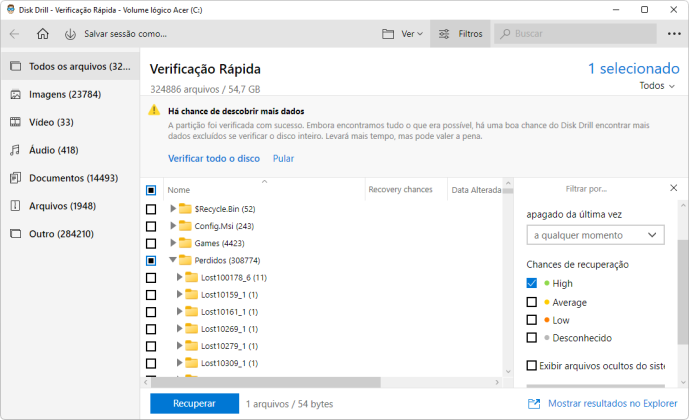Enable Exibir arquivos ocultos do sistema
Screen dimensions: 689x420
point(532,366)
